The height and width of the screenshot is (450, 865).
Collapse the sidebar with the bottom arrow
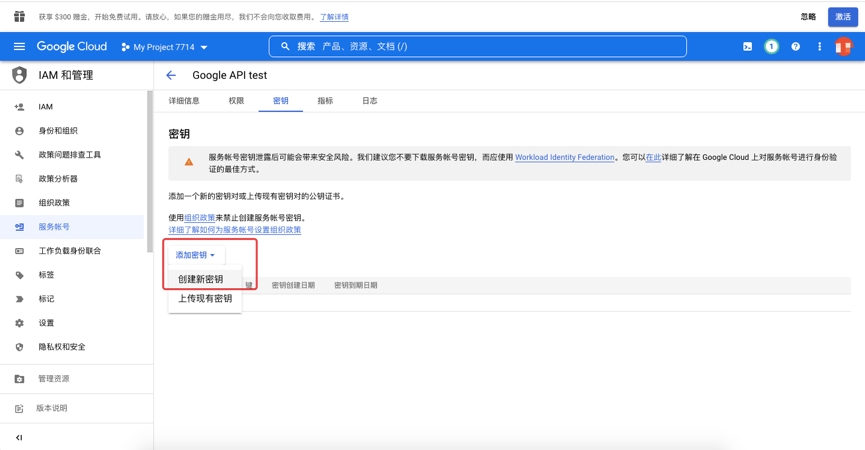click(19, 437)
